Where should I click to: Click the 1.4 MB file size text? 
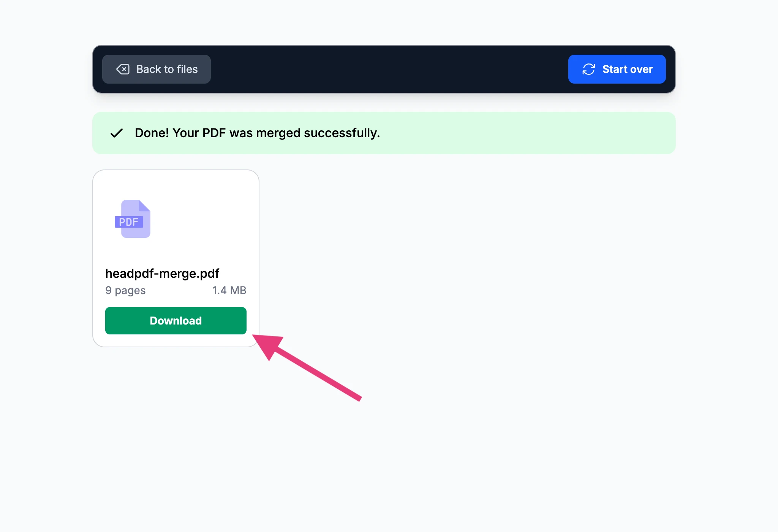pyautogui.click(x=229, y=290)
